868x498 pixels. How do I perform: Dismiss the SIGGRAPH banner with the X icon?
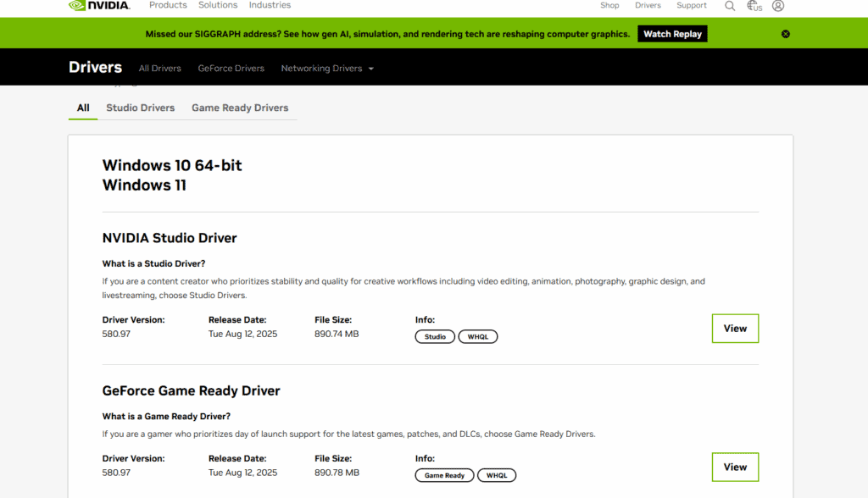[785, 34]
